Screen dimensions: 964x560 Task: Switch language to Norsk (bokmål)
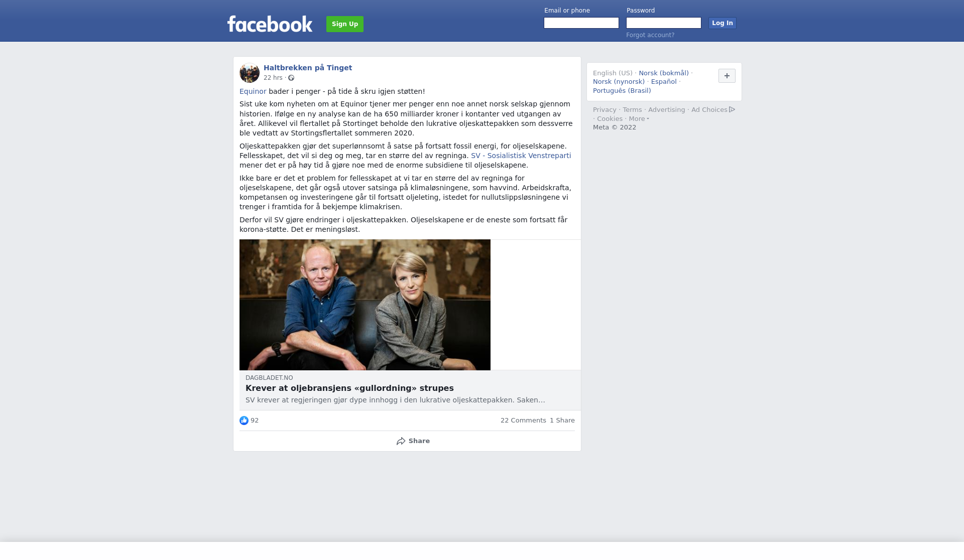[664, 73]
